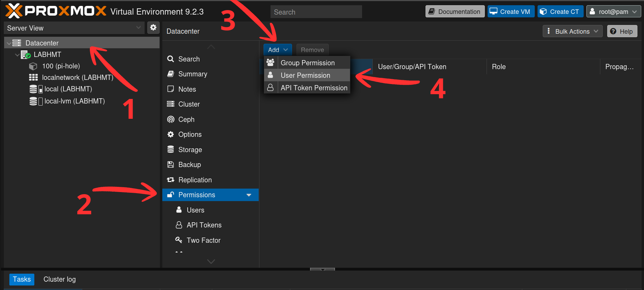644x290 pixels.
Task: Click the API Tokens outlined user icon
Action: [x=179, y=225]
